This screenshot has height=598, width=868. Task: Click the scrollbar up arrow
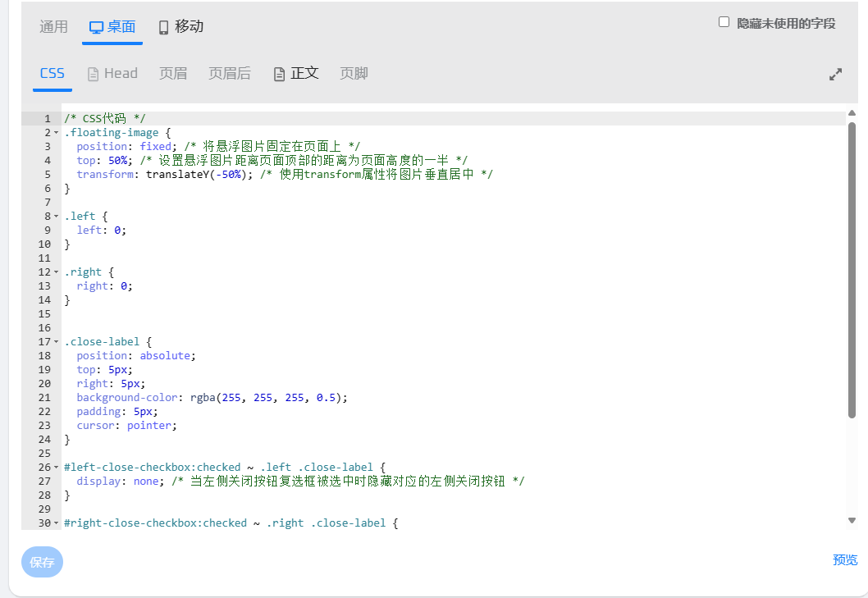click(852, 116)
